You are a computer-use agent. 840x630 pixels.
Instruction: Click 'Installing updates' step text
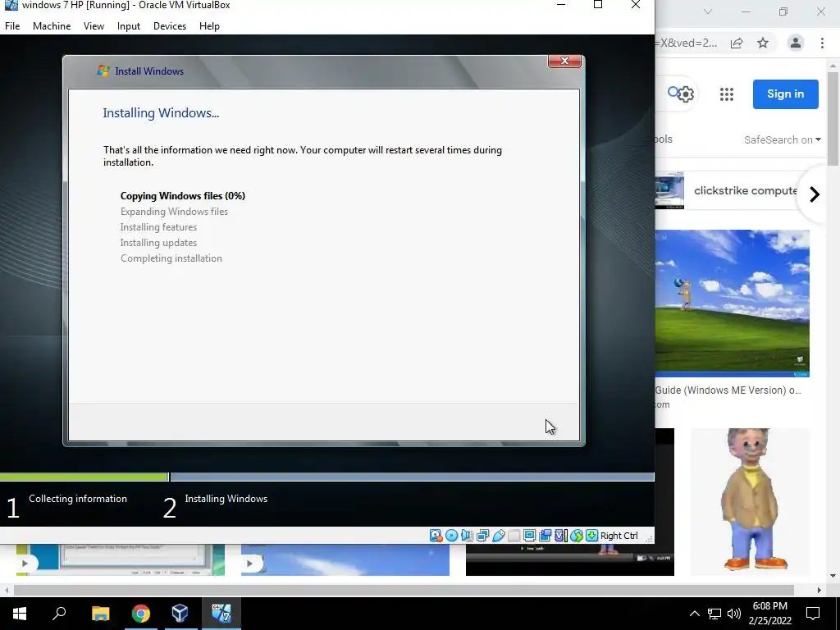coord(158,242)
